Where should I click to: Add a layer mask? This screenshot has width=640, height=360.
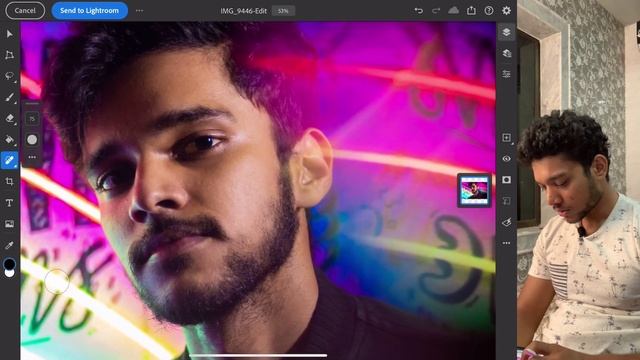coord(507,180)
